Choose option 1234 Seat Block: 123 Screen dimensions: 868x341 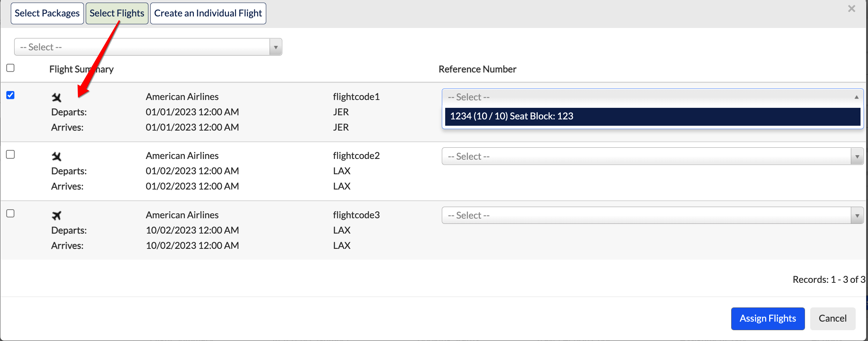coord(652,116)
